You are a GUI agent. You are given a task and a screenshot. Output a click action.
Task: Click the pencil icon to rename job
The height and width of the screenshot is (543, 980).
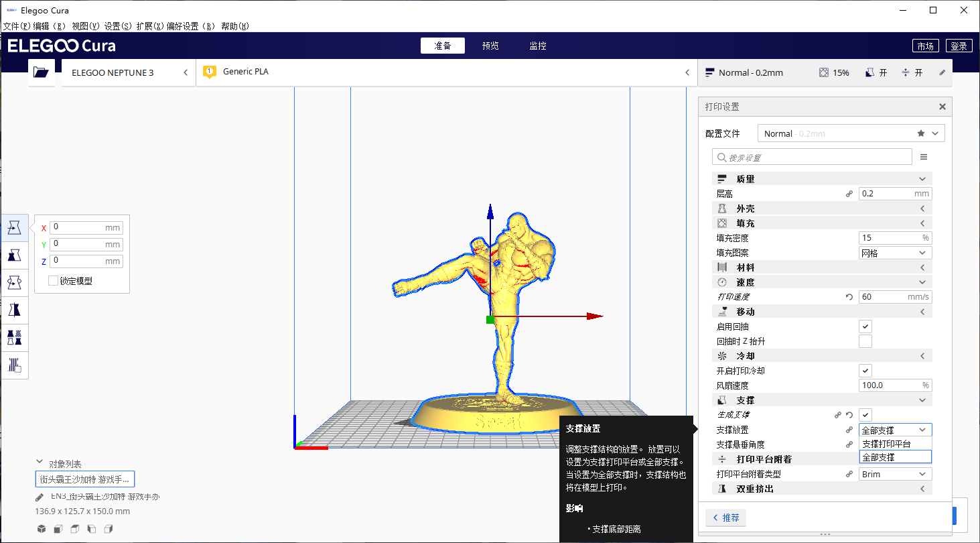click(40, 497)
